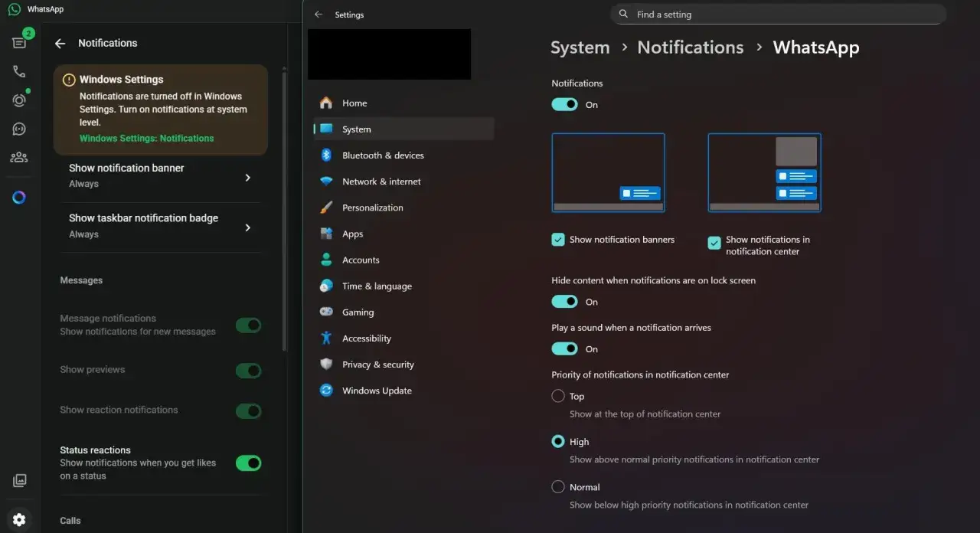Click System in the breadcrumb
This screenshot has height=533, width=980.
click(x=580, y=47)
